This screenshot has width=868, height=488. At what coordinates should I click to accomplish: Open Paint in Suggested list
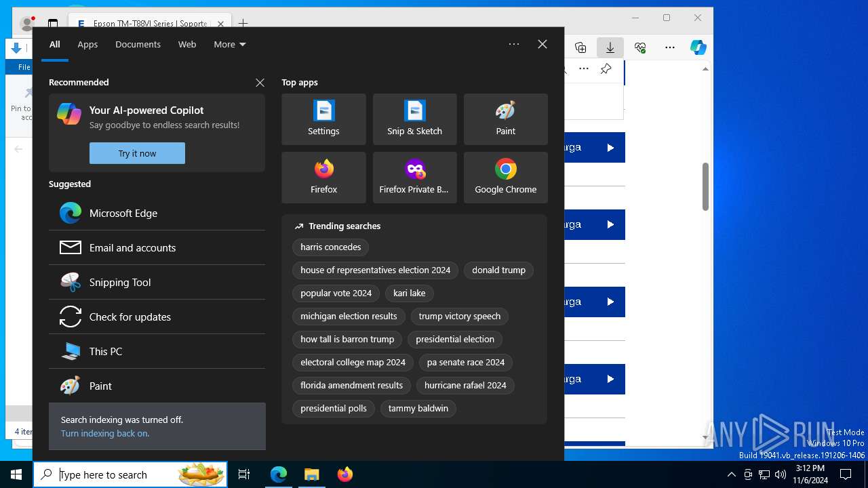tap(157, 386)
